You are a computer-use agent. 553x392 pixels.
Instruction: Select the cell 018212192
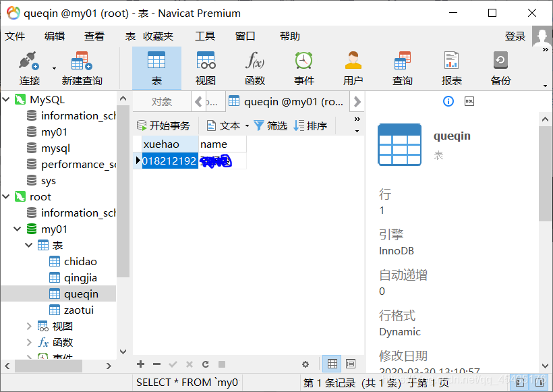point(170,161)
